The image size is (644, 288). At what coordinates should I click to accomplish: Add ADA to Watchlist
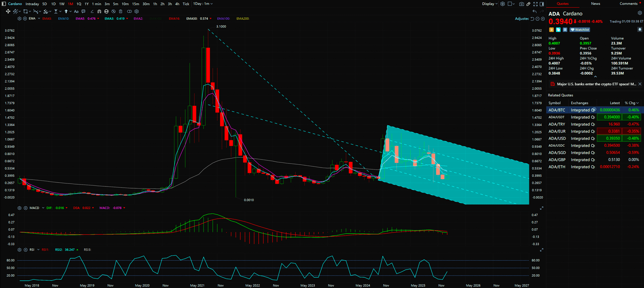click(580, 30)
